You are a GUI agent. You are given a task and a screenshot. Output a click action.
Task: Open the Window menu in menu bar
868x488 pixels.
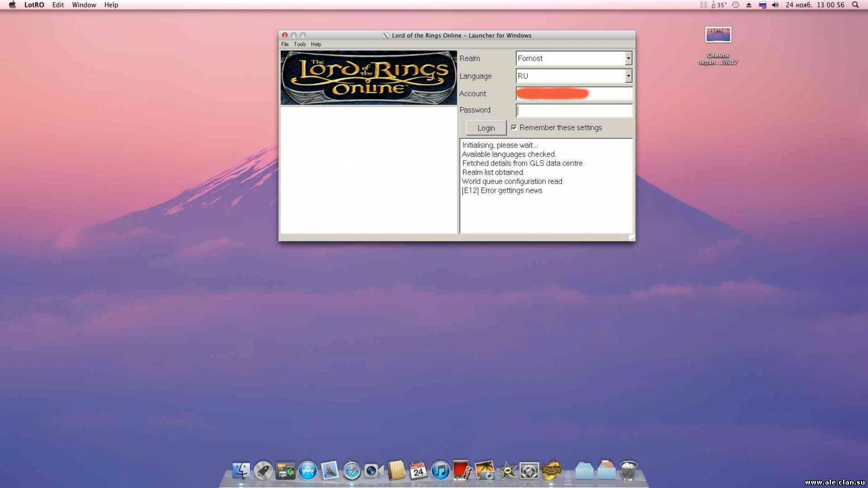(x=84, y=5)
